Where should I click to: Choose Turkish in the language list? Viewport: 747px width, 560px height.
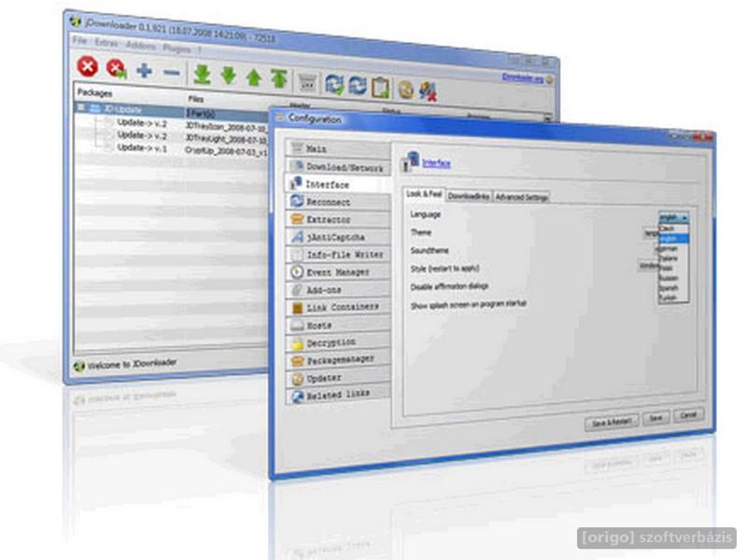[x=673, y=297]
